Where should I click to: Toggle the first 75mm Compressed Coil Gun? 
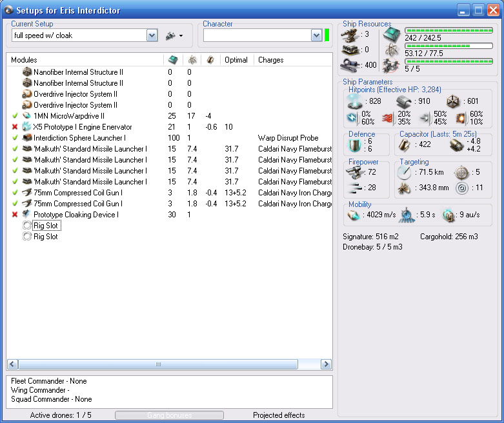[15, 192]
